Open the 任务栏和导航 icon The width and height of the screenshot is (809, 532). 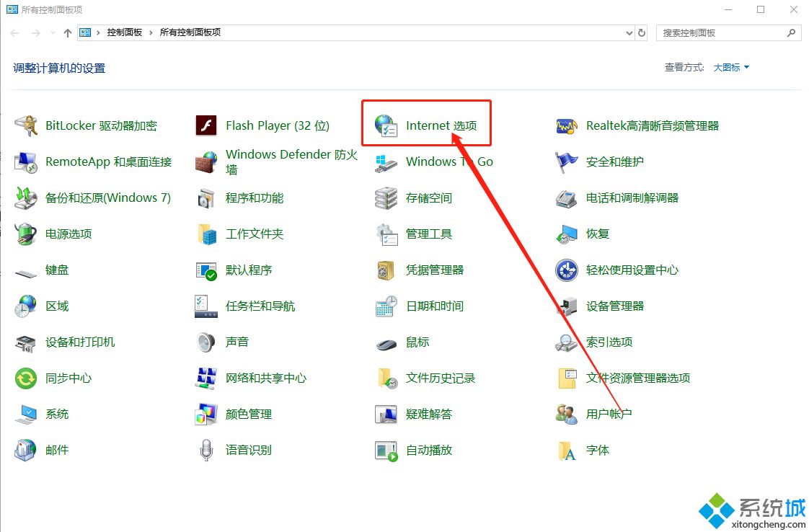[x=206, y=306]
